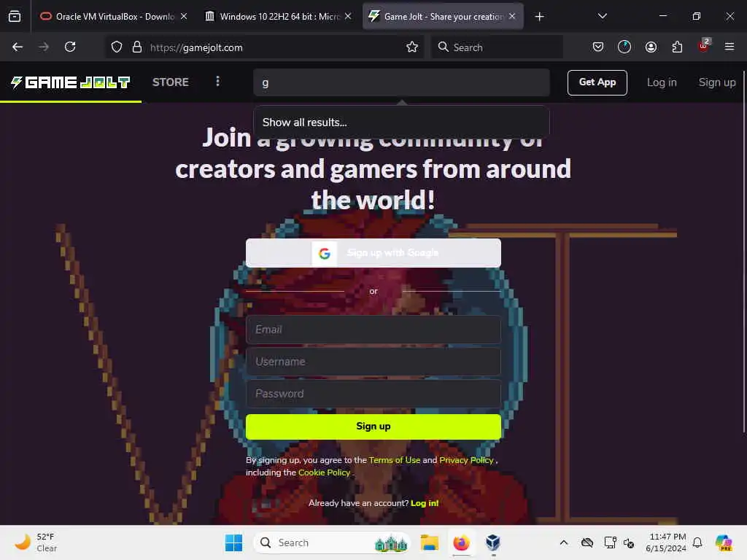Close the Oracle VM VirtualBox tab
Image resolution: width=747 pixels, height=560 pixels.
184,16
